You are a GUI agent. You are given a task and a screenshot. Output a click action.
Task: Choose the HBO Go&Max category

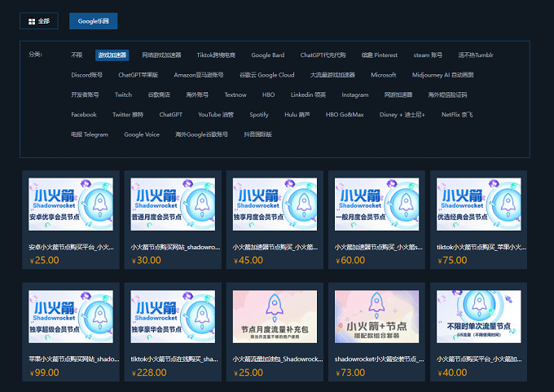pos(345,115)
